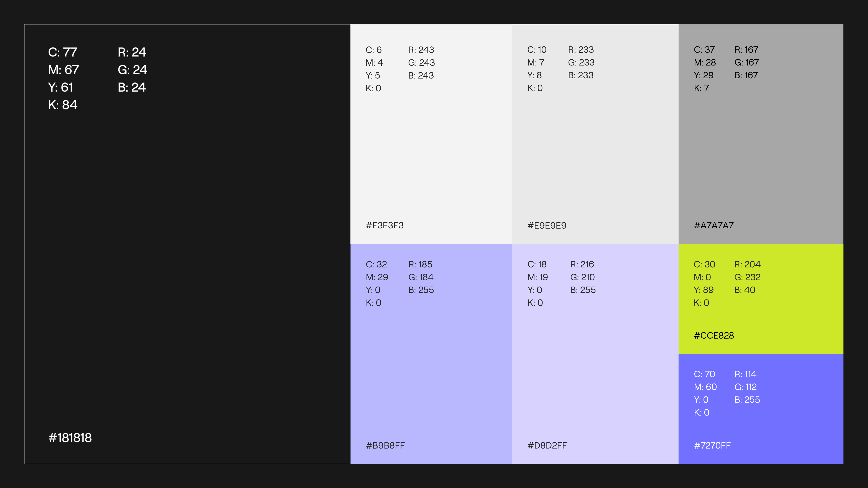
Task: Select 'C: 18' CMYK value
Action: 537,264
